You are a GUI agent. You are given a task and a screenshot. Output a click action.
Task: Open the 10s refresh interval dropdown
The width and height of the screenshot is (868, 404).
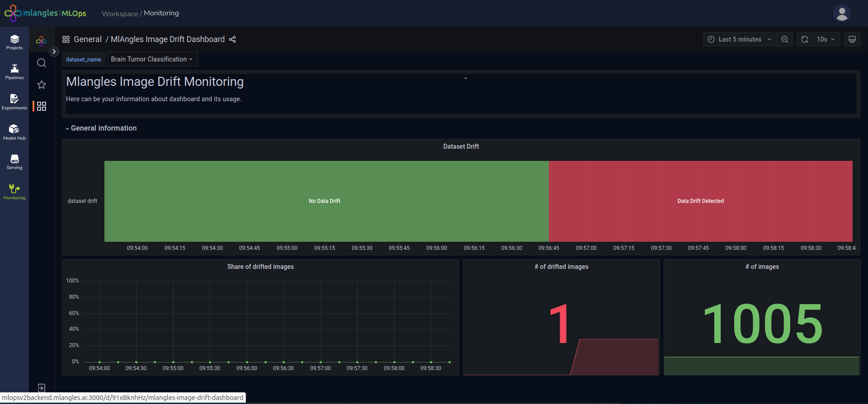pos(826,39)
